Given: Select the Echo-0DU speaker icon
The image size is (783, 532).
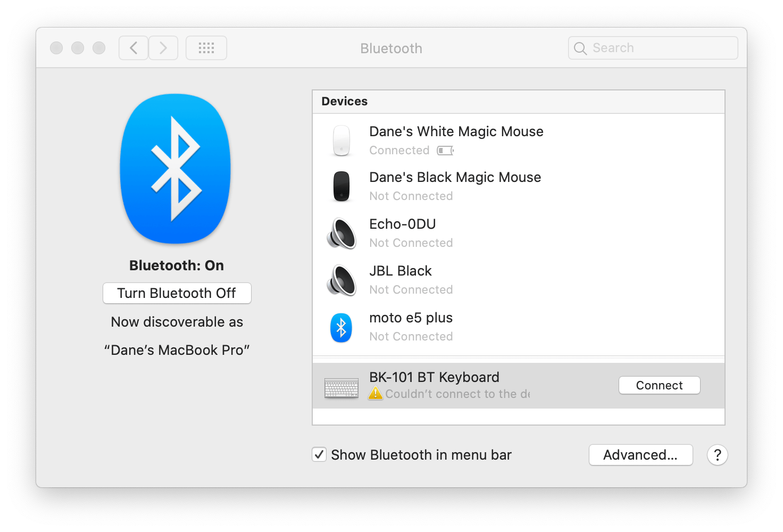Looking at the screenshot, I should click(x=341, y=232).
